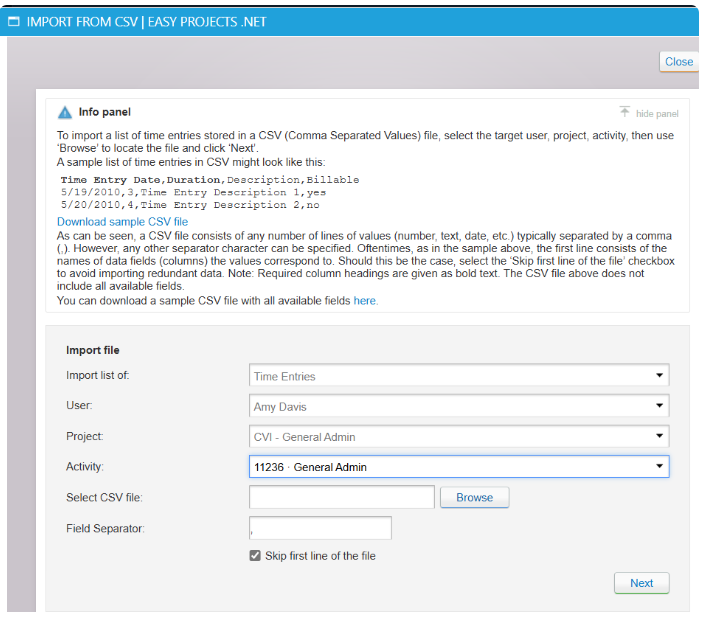Image resolution: width=711 pixels, height=622 pixels.
Task: Browse for a CSV file
Action: [474, 497]
